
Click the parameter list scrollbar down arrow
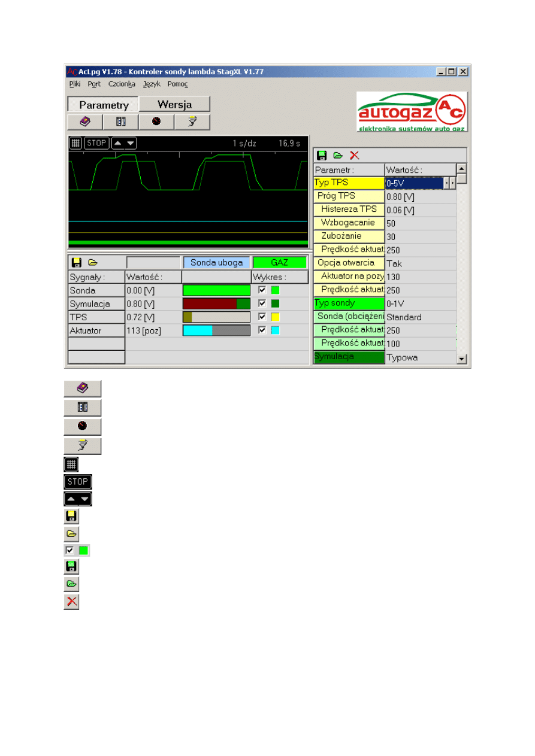(x=461, y=358)
